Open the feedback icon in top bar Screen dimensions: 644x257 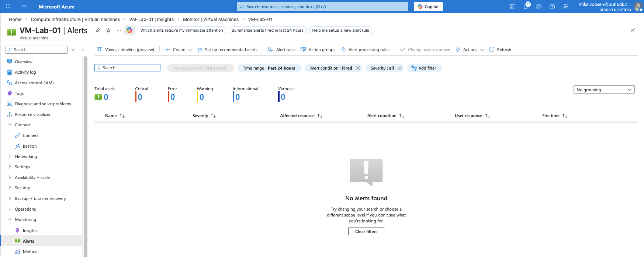click(x=565, y=7)
